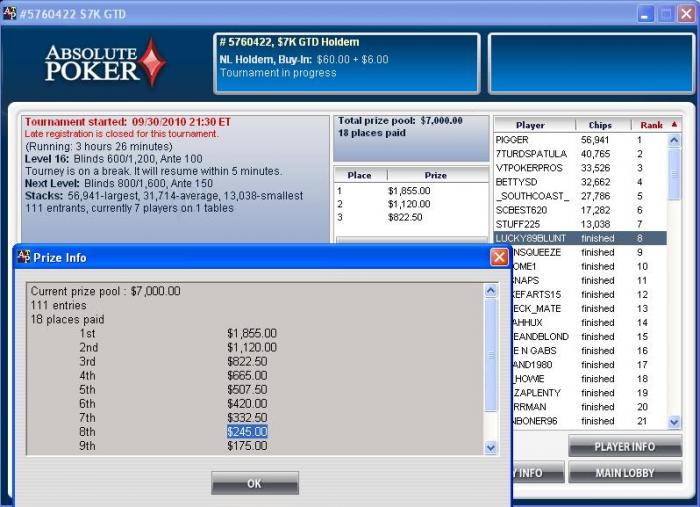The width and height of the screenshot is (700, 507).
Task: Minimize the tournament window
Action: (x=645, y=14)
